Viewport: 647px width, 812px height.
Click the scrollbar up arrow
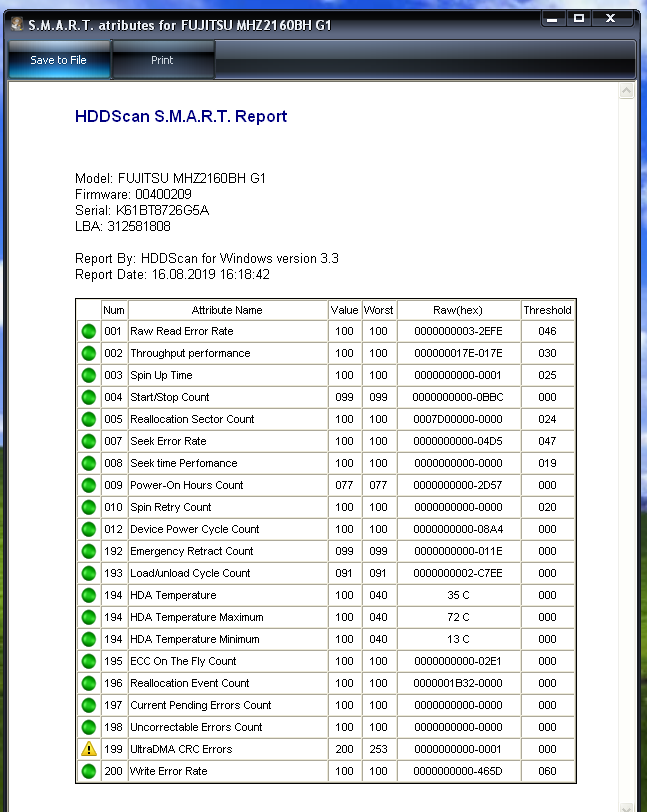tap(627, 91)
